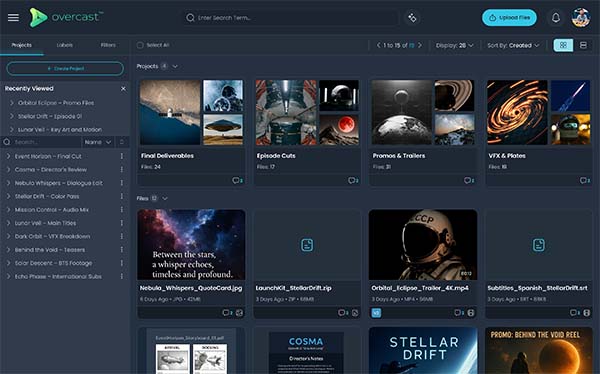The height and width of the screenshot is (374, 600).
Task: Click the main search term field
Action: click(x=291, y=18)
